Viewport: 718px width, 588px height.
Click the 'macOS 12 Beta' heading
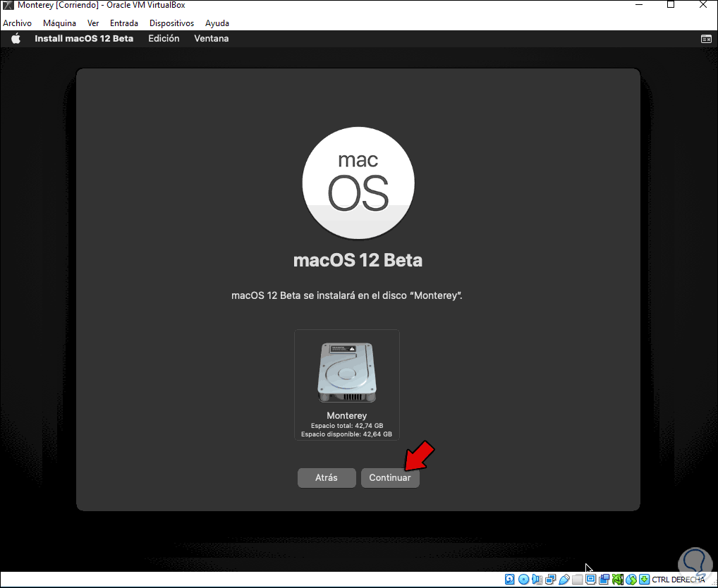pos(358,260)
